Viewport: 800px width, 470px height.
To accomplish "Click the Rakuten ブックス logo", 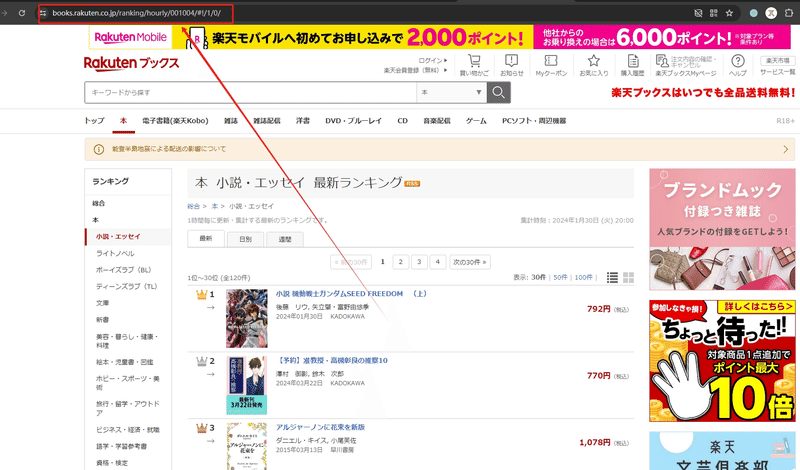I will (x=132, y=63).
